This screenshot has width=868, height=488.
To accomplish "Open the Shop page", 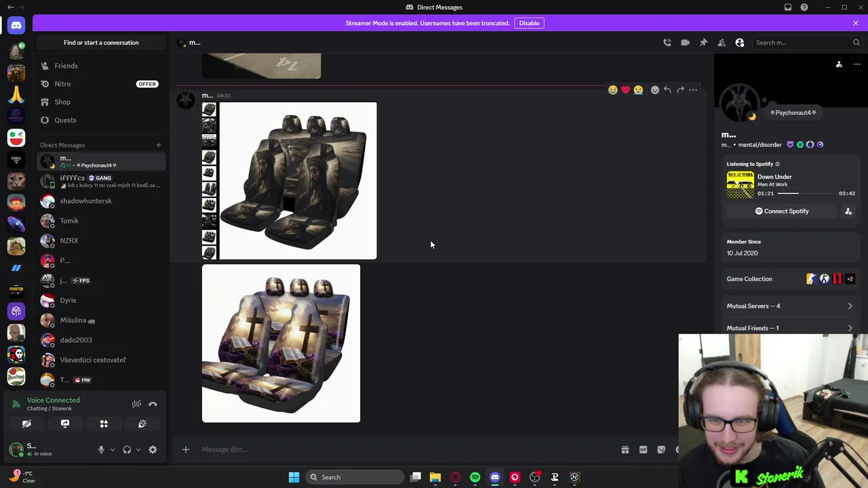I will (x=101, y=102).
